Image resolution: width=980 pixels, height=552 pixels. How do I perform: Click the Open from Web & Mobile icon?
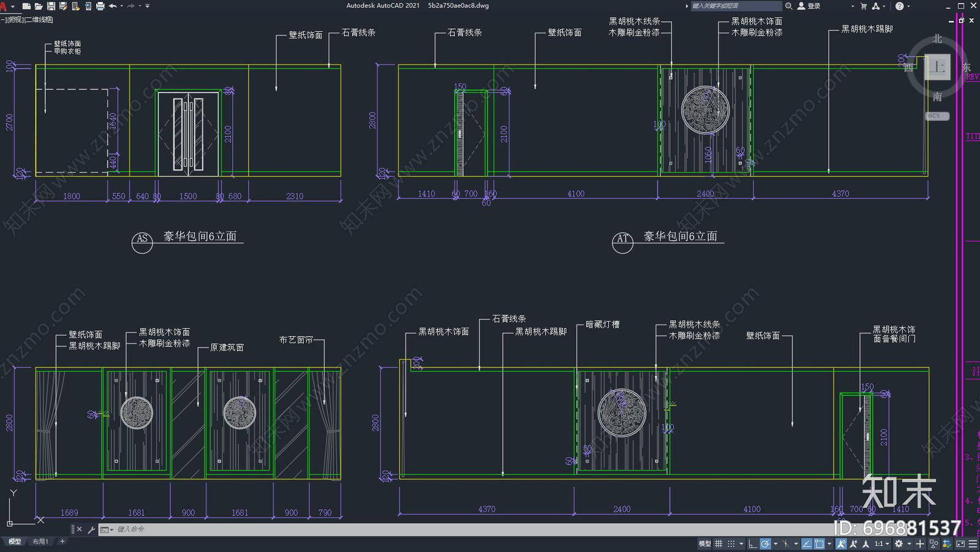[x=75, y=6]
